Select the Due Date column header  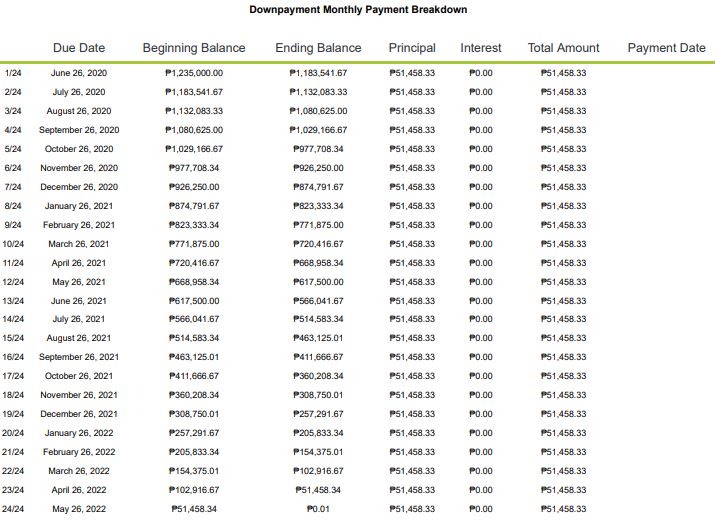click(x=79, y=48)
